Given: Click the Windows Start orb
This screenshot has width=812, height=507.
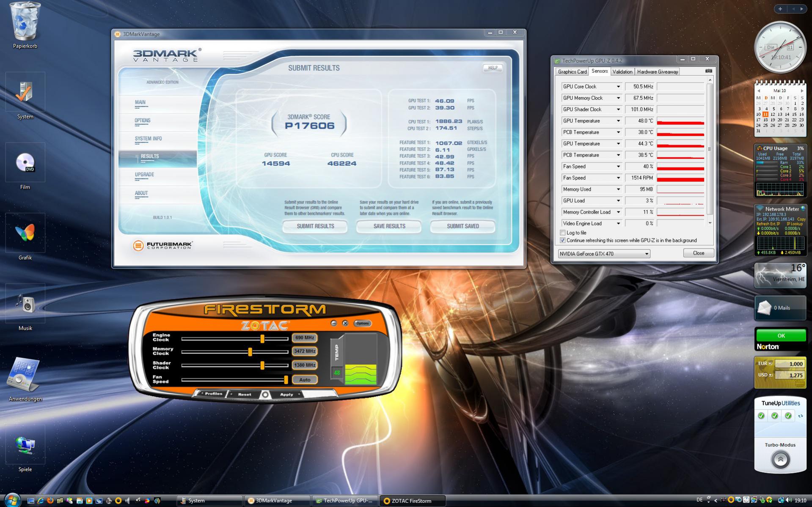Looking at the screenshot, I should 12,500.
